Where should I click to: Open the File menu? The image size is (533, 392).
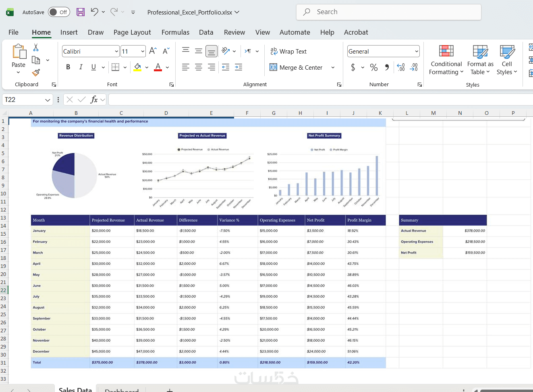click(x=14, y=32)
